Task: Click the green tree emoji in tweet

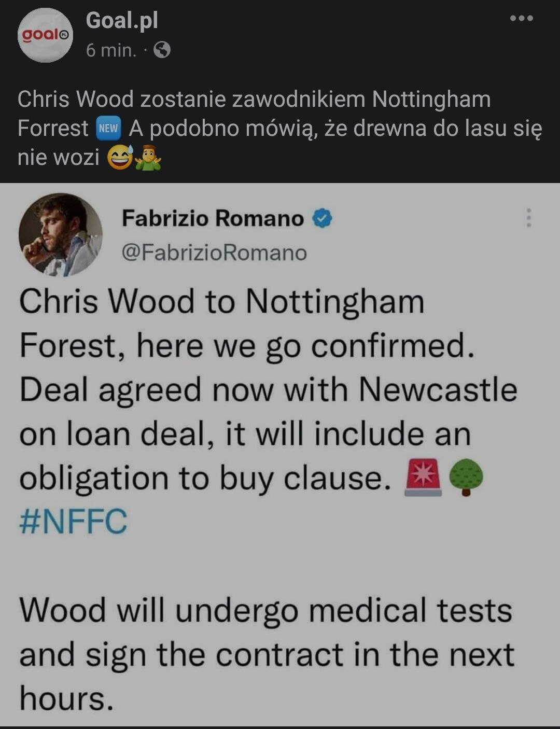Action: 465,479
